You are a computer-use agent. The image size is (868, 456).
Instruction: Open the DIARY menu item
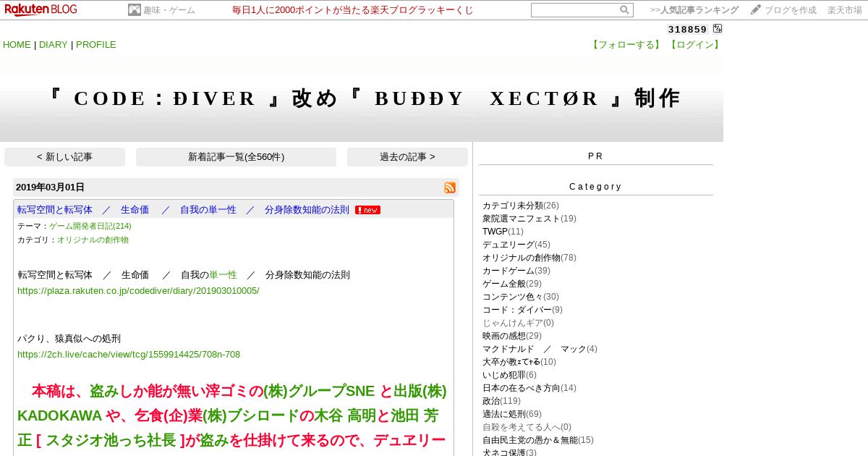[x=53, y=44]
